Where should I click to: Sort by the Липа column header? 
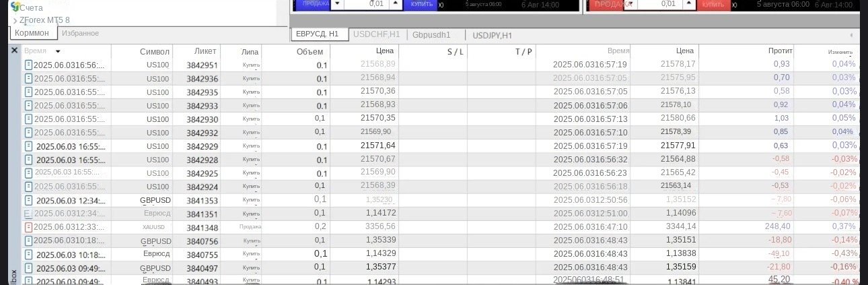point(249,51)
